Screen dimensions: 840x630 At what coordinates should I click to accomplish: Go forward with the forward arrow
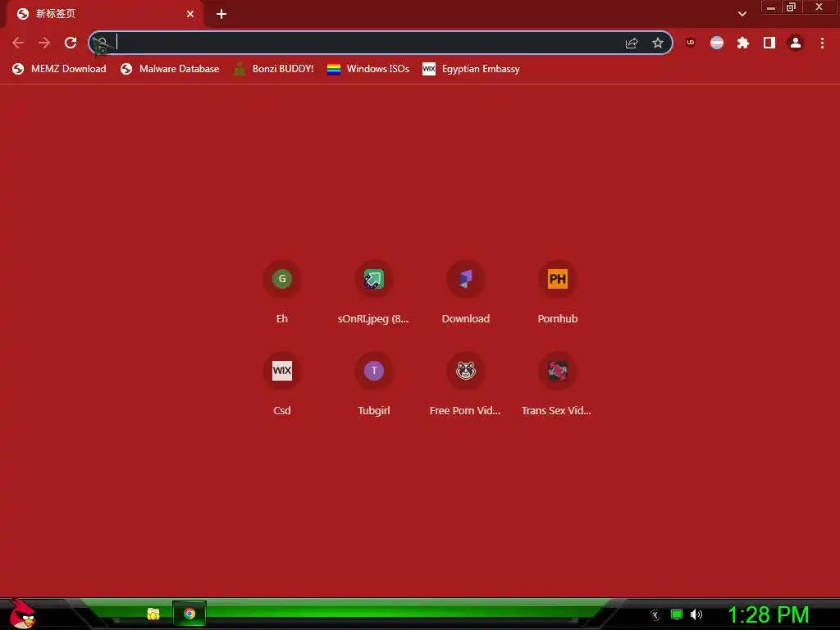(44, 43)
